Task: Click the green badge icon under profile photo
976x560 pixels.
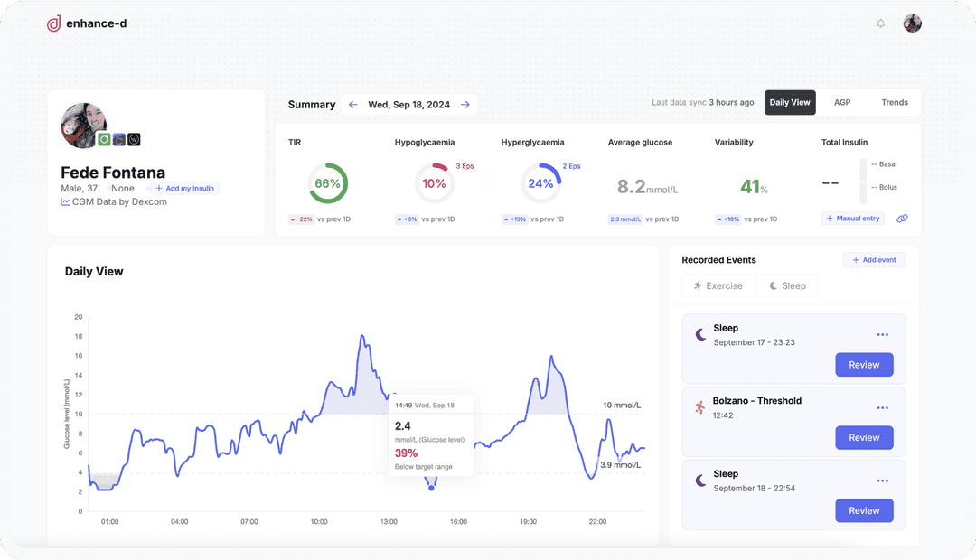Action: coord(104,139)
